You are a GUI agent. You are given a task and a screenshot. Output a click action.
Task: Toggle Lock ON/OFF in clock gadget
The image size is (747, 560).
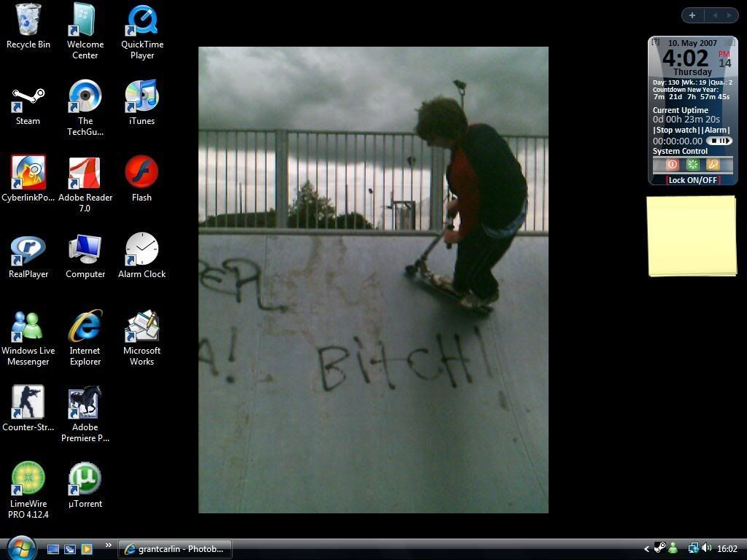tap(693, 180)
